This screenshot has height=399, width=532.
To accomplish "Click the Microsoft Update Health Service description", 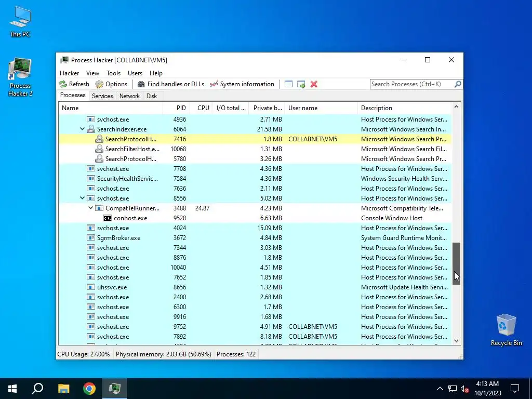I will [404, 287].
